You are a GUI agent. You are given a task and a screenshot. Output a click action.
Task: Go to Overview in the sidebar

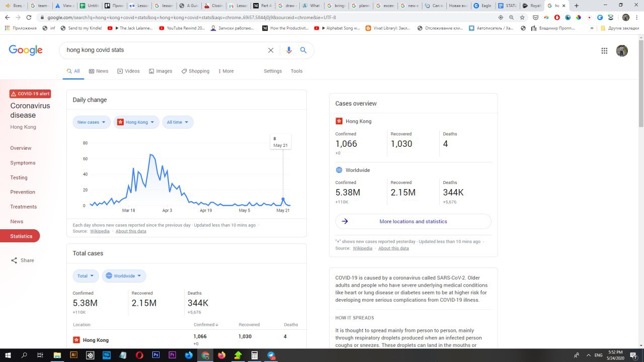click(21, 148)
